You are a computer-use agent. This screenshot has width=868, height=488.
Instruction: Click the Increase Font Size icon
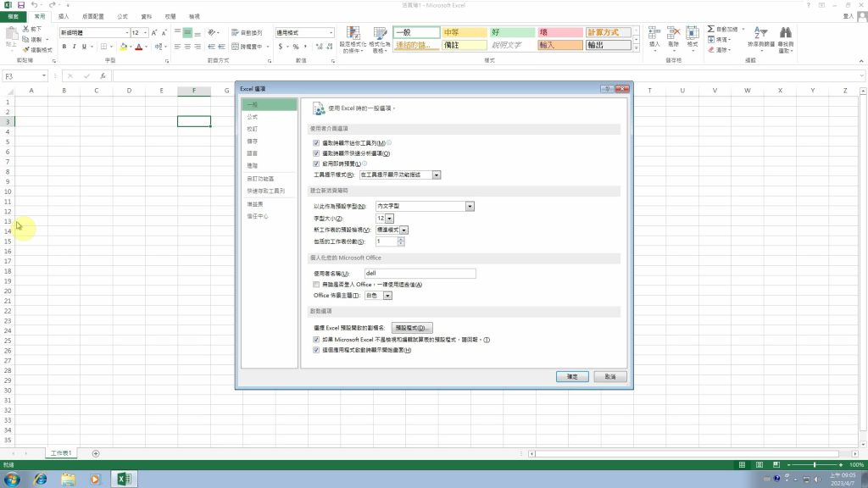point(154,33)
